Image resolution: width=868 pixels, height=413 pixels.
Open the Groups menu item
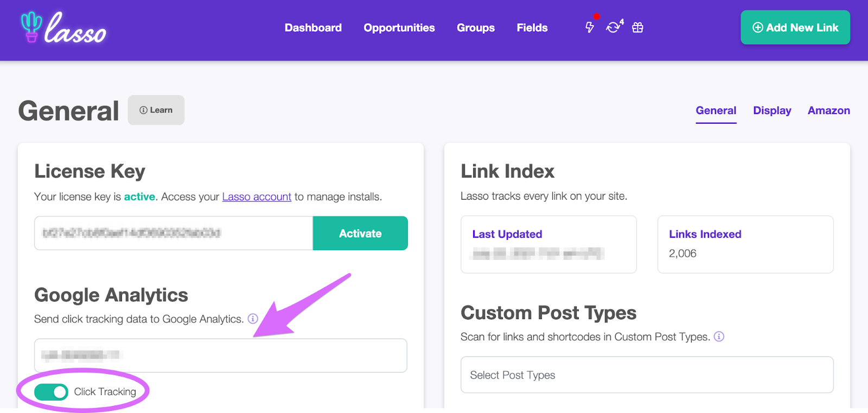point(476,28)
